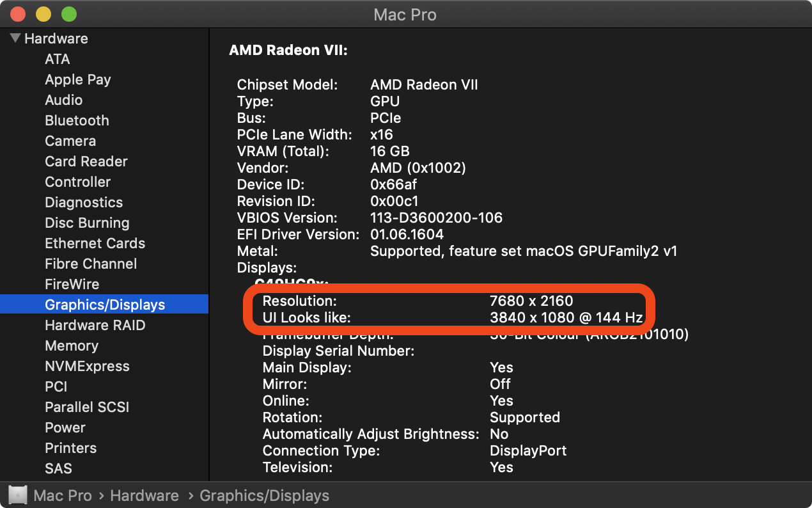812x508 pixels.
Task: Click the Bus value PCIe
Action: click(x=386, y=118)
